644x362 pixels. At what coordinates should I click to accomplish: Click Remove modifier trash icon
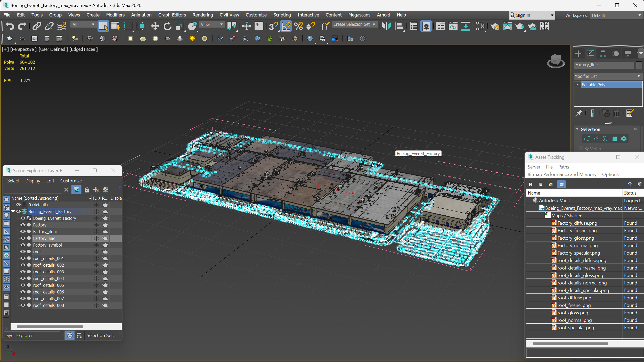616,113
